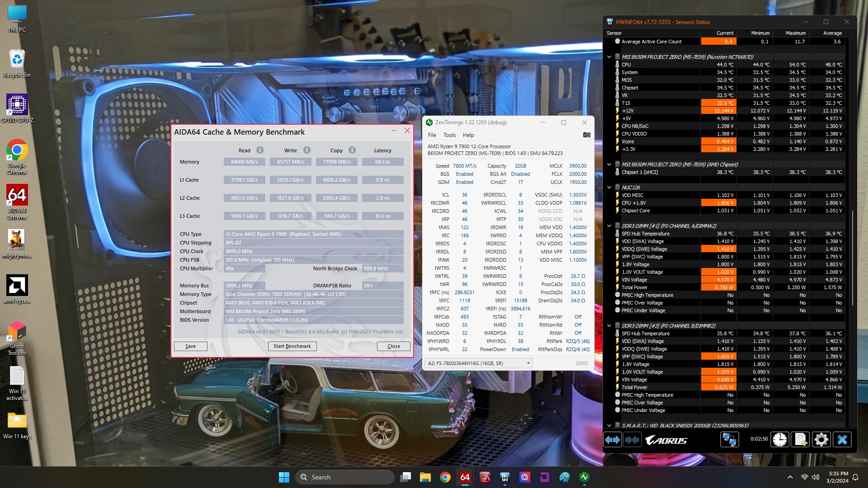Click the volume speaker icon in the tray
The width and height of the screenshot is (868, 488).
pyautogui.click(x=815, y=477)
